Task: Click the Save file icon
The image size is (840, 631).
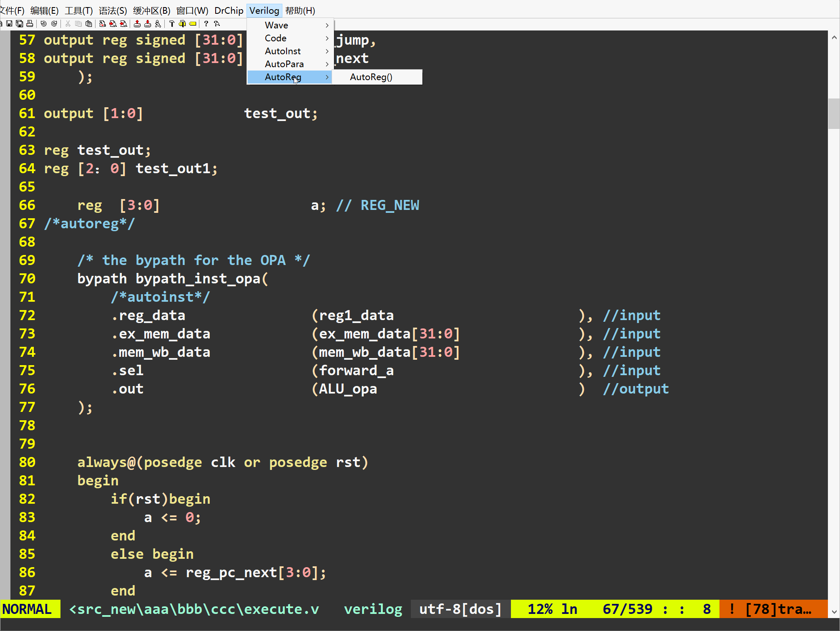Action: coord(10,24)
